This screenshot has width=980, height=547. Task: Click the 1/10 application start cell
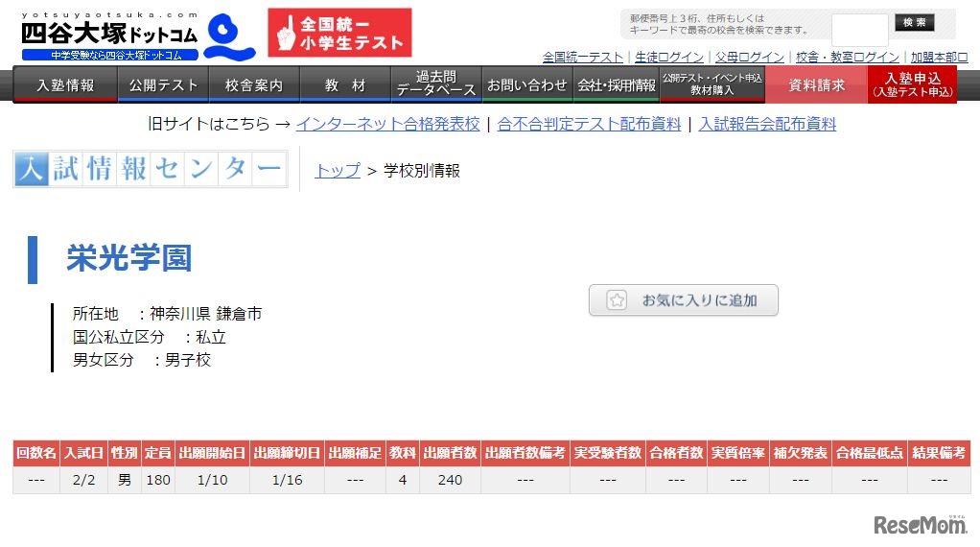coord(212,480)
